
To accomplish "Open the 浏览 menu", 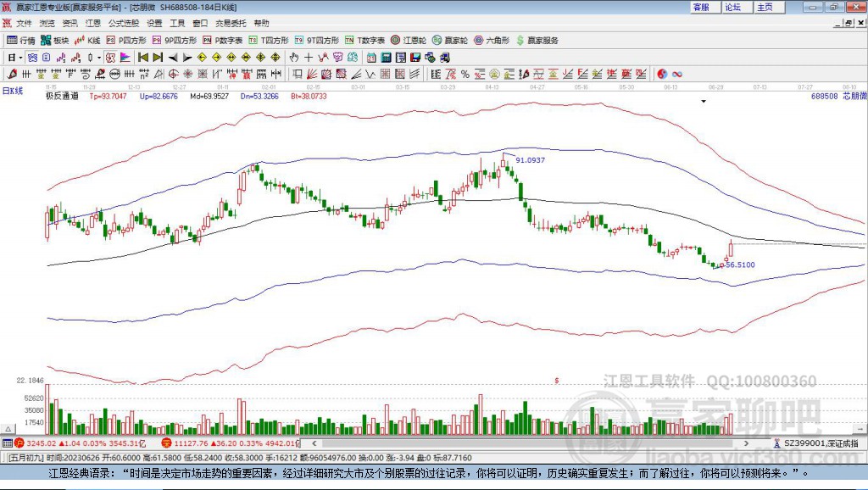I will click(x=47, y=23).
